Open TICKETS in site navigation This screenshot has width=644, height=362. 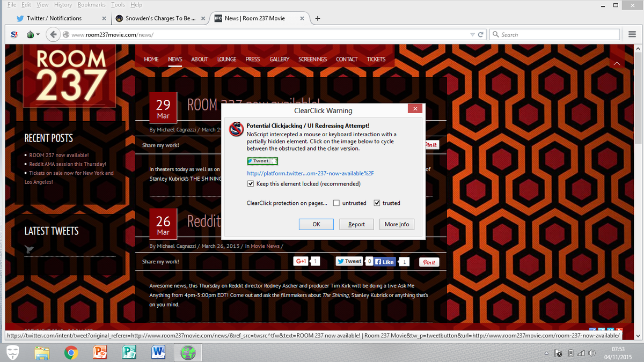tap(376, 59)
